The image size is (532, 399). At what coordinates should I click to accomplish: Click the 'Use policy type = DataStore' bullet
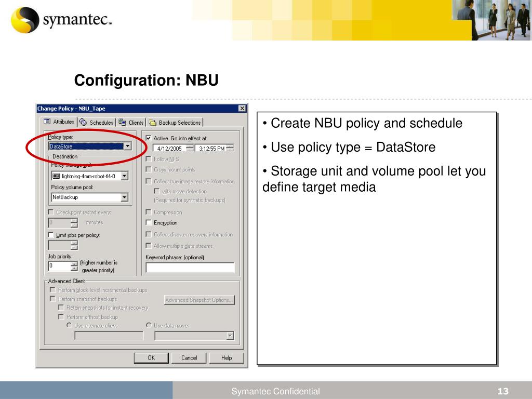[x=349, y=147]
